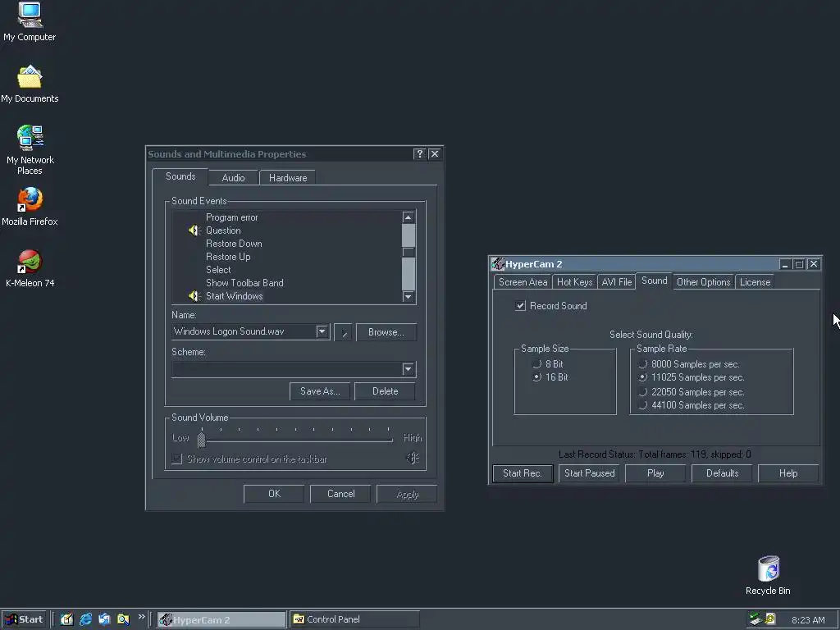The width and height of the screenshot is (840, 630).
Task: Choose 44100 Samples per sec.
Action: [642, 405]
